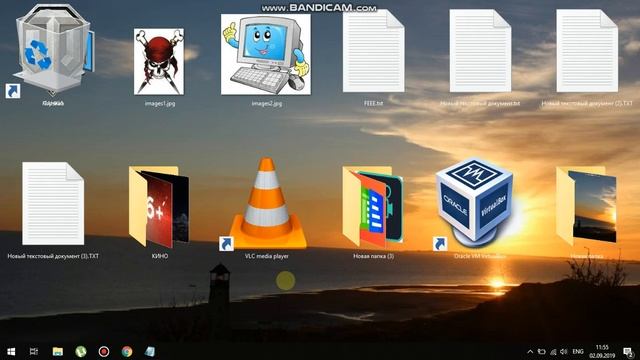This screenshot has height=360, width=640.
Task: Open the folder Новая папка (3)
Action: [x=373, y=207]
